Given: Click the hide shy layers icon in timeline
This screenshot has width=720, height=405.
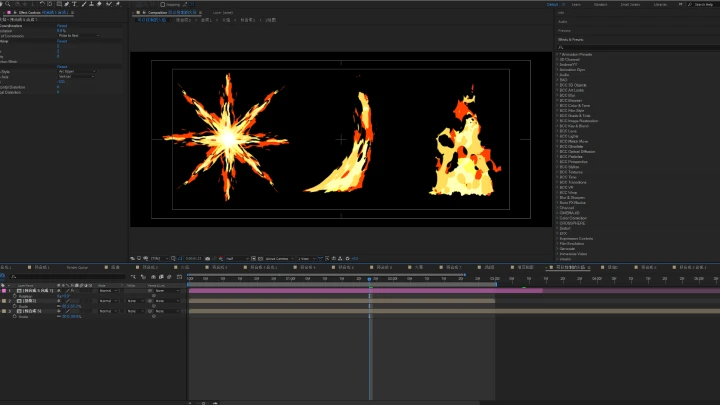Looking at the screenshot, I should click(x=153, y=277).
